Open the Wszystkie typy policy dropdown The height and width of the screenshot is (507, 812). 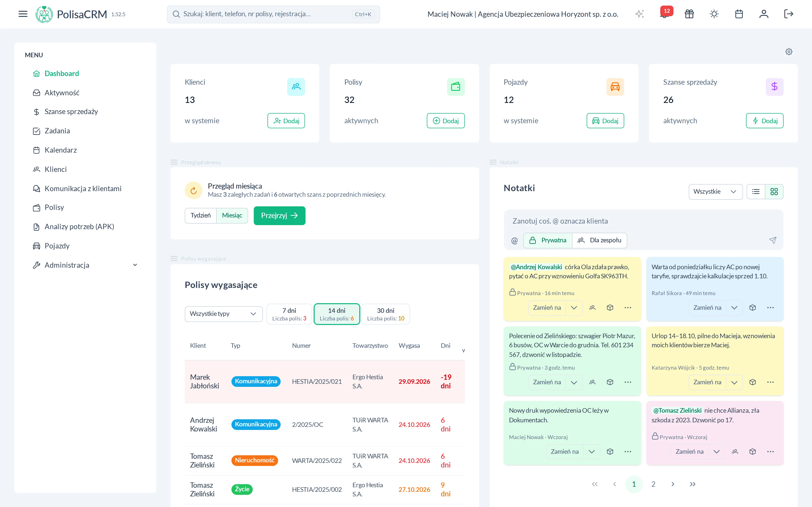pos(224,314)
